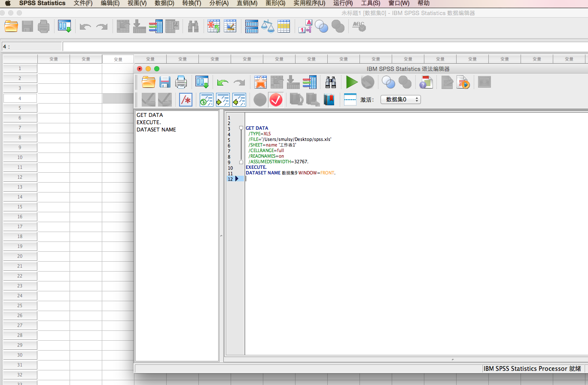Viewport: 588px width, 385px height.
Task: Click the binoculars find icon in syntax editor
Action: [x=330, y=82]
